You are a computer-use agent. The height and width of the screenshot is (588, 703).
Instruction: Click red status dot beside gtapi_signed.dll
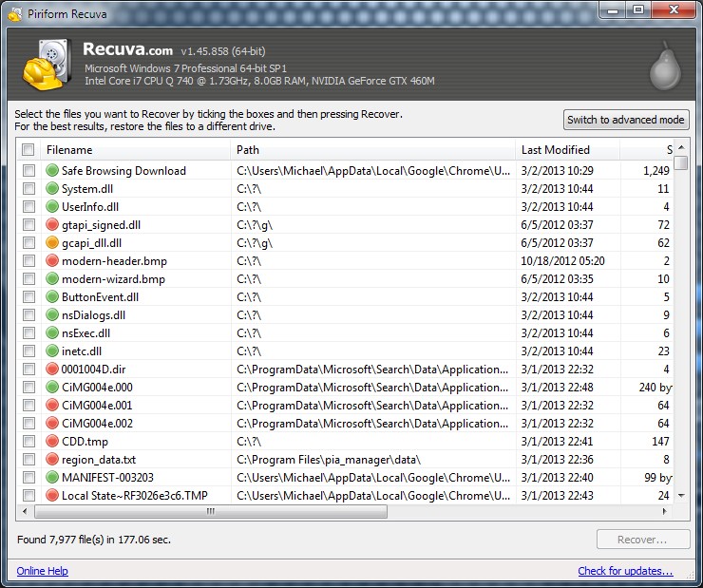tap(52, 225)
